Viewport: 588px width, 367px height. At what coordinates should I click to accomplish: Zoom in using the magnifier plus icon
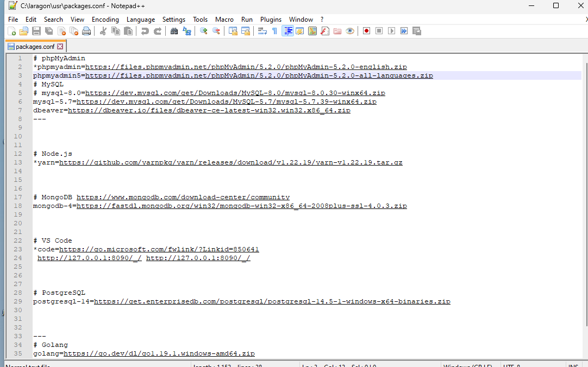coord(204,31)
